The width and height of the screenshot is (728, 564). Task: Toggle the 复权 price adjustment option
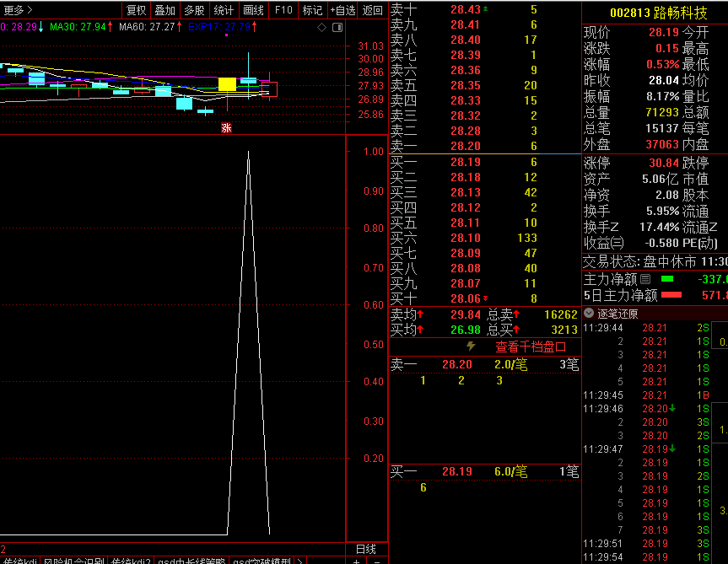click(x=136, y=10)
